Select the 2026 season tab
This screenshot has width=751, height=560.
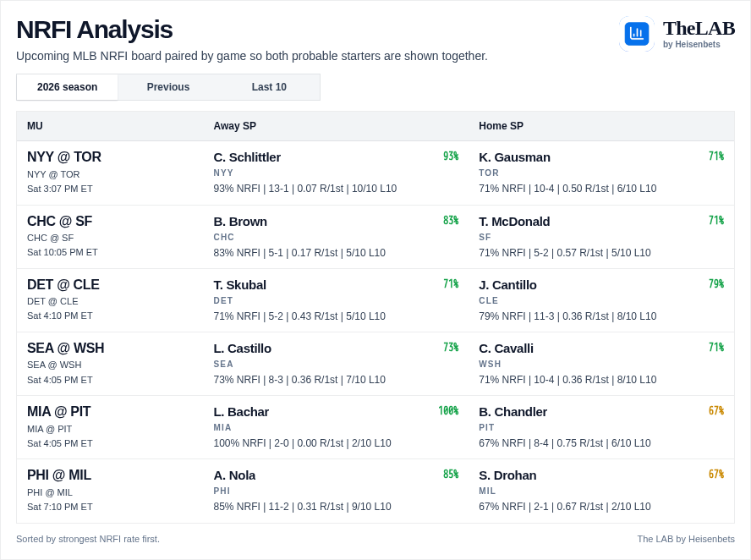67,87
